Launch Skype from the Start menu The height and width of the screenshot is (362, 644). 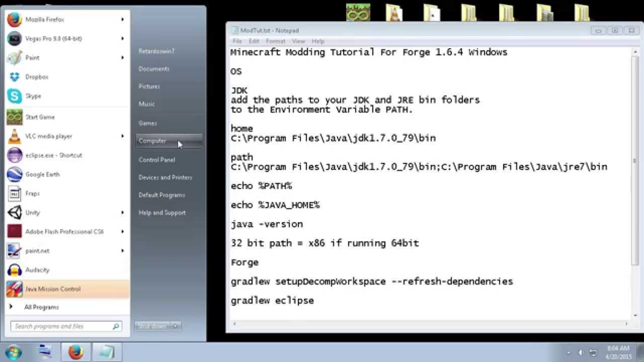coord(67,96)
